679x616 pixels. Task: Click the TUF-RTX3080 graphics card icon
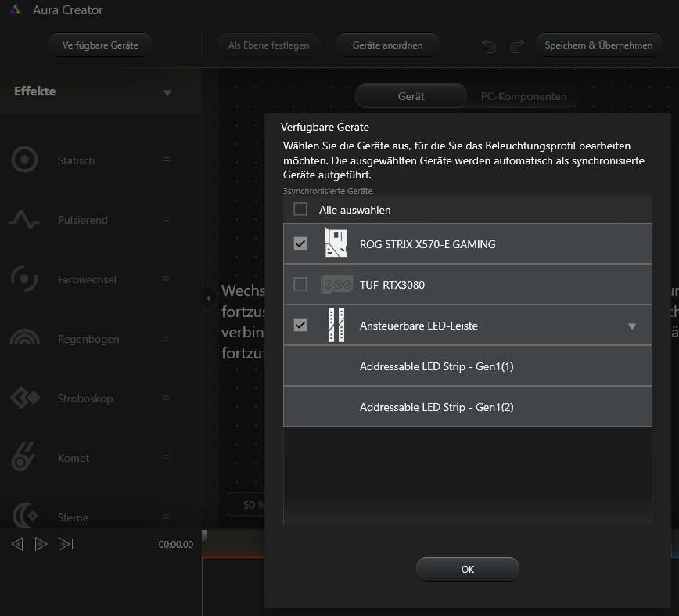click(336, 285)
